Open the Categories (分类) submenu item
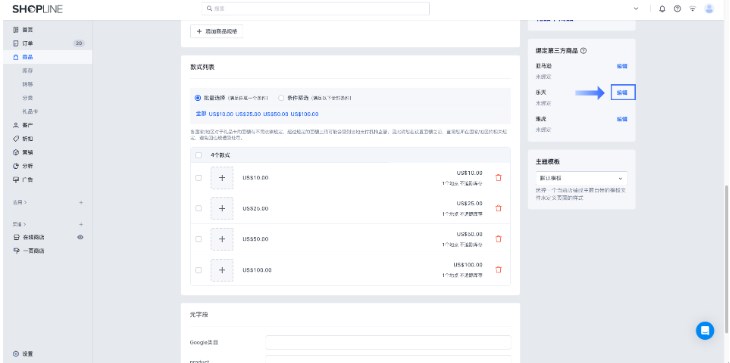This screenshot has width=730, height=363. [x=28, y=98]
